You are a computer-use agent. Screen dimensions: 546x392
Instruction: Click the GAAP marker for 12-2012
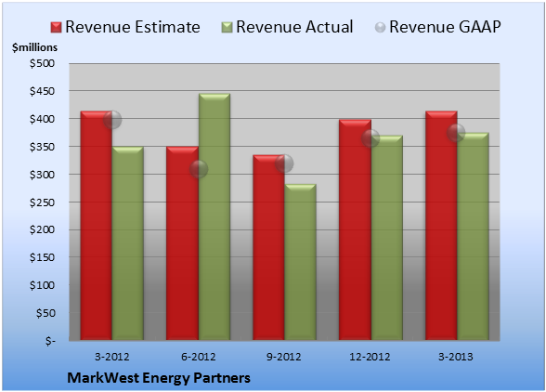point(370,138)
